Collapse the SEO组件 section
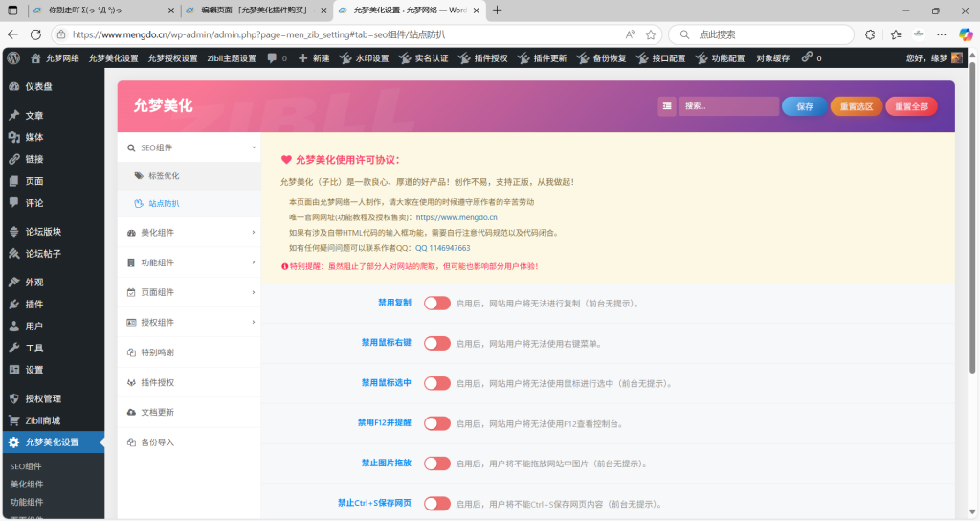The height and width of the screenshot is (521, 980). pos(189,147)
